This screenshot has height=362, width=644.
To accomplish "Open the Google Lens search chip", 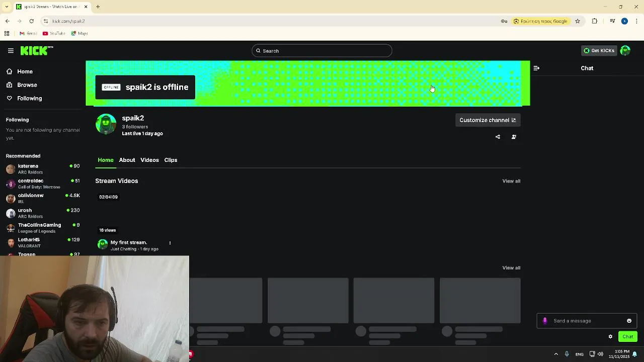I will [540, 21].
